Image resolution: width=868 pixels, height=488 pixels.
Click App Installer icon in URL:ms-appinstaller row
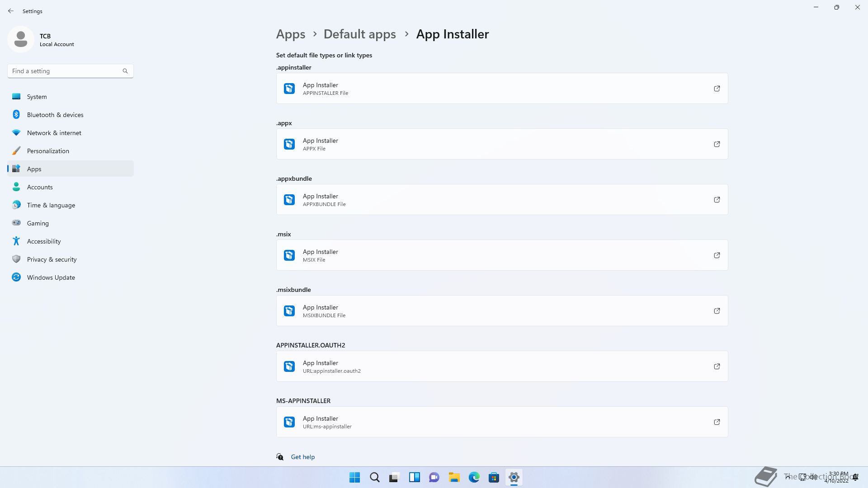coord(289,422)
